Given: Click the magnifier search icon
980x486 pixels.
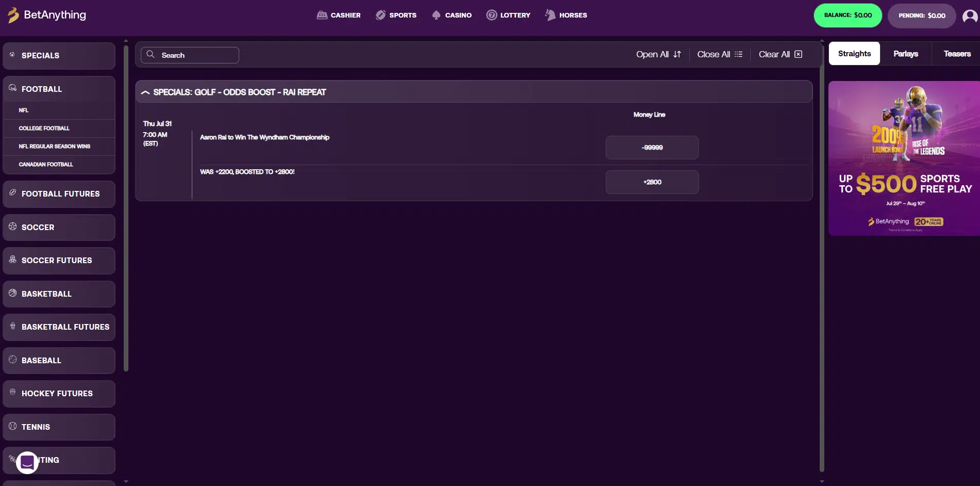Looking at the screenshot, I should [151, 54].
